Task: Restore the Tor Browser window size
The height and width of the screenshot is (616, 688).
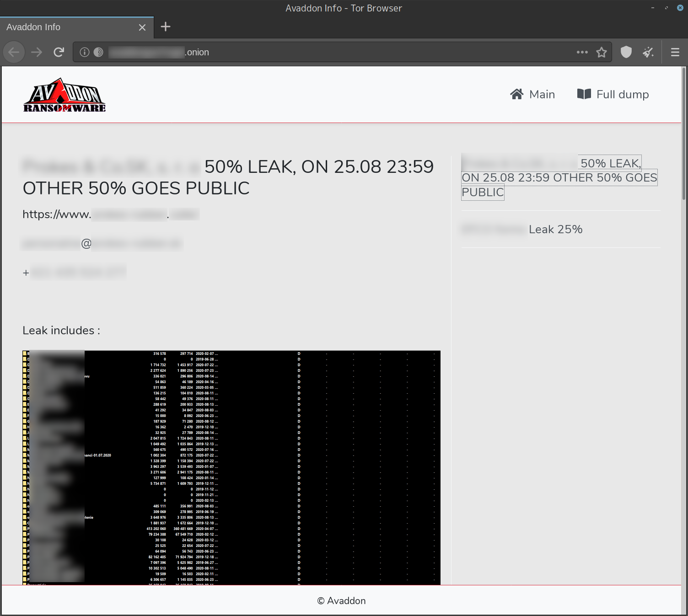Action: (666, 8)
